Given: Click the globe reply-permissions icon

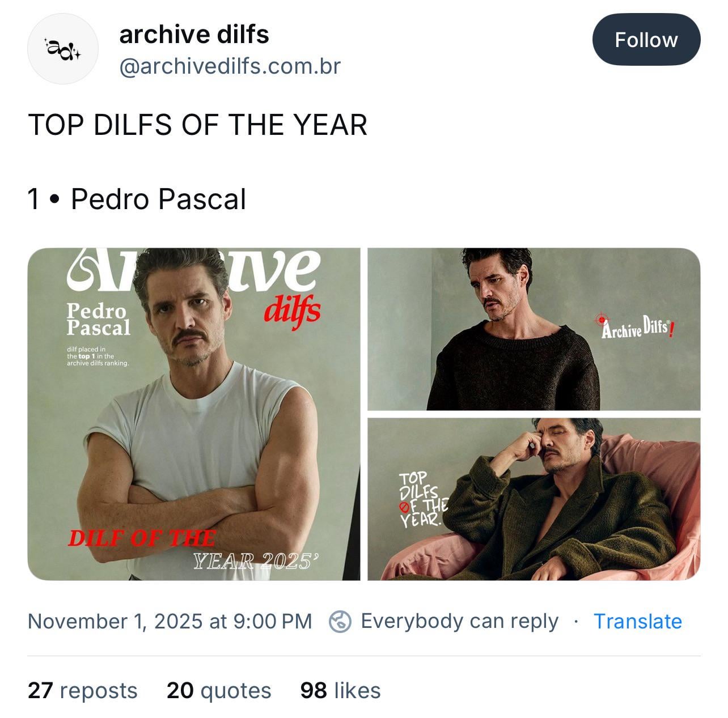Looking at the screenshot, I should [x=341, y=621].
